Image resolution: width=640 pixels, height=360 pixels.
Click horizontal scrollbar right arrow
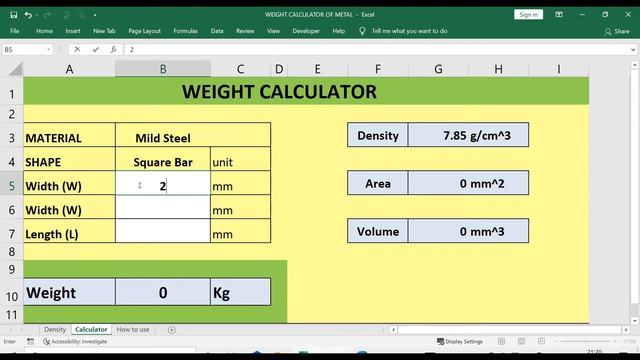tap(626, 330)
